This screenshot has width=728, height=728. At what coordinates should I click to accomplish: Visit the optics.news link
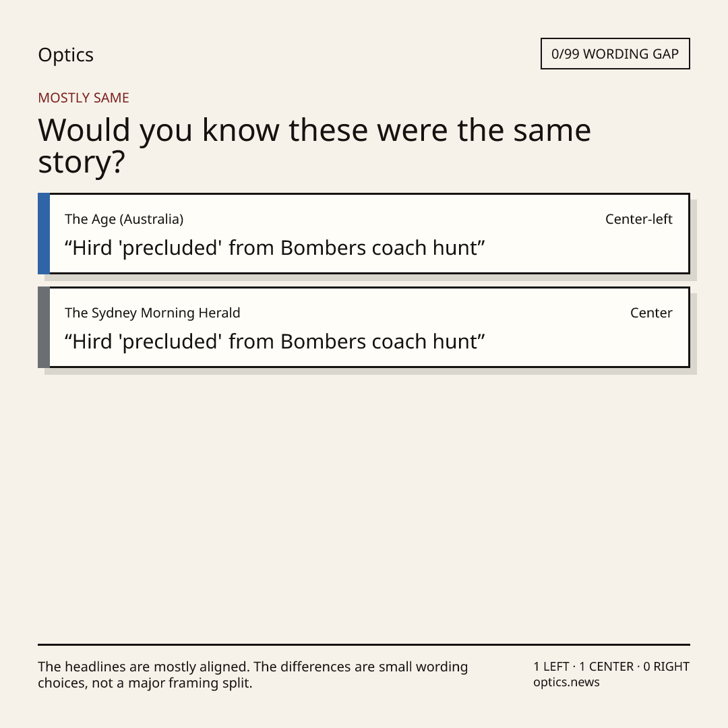pyautogui.click(x=566, y=682)
